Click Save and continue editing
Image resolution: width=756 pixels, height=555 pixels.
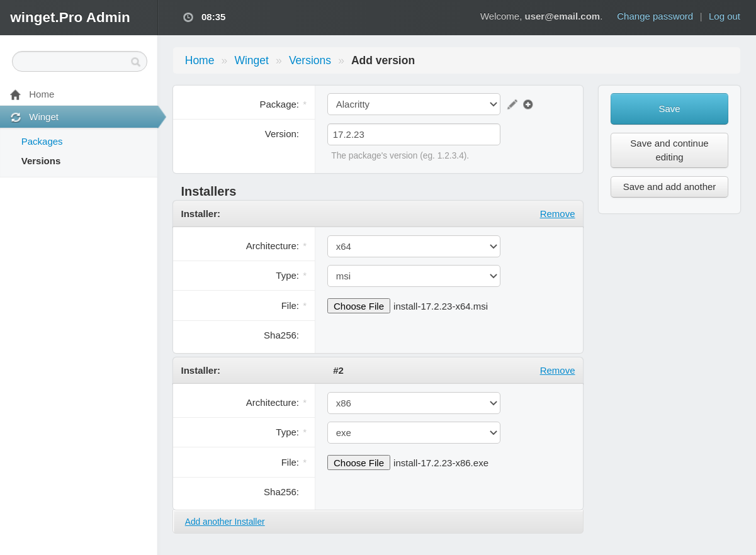(669, 150)
